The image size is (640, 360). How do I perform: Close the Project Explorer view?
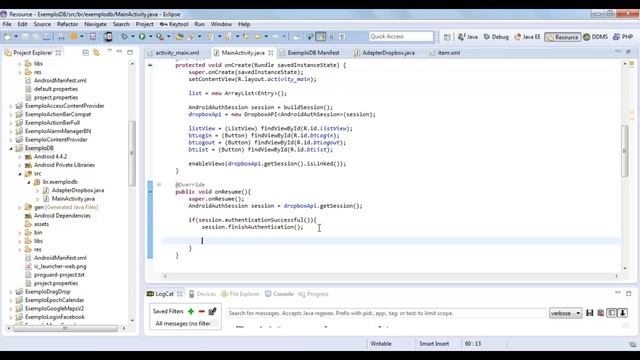pos(58,53)
